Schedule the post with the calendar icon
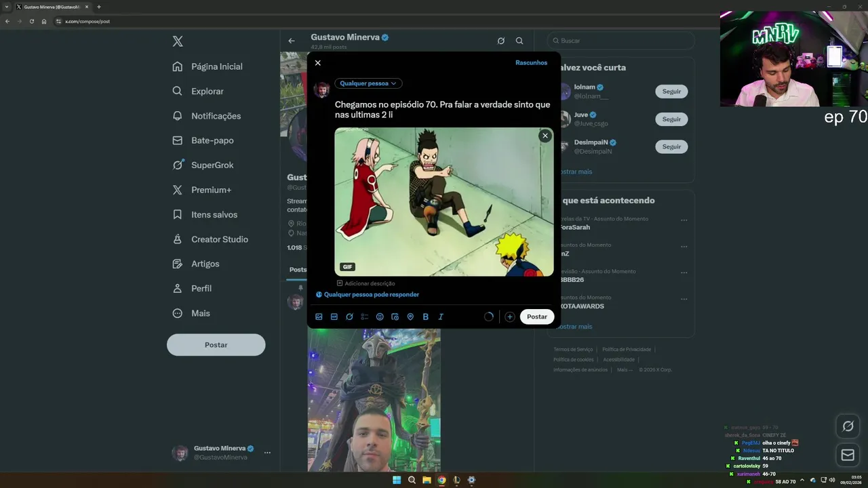This screenshot has height=488, width=868. click(395, 317)
